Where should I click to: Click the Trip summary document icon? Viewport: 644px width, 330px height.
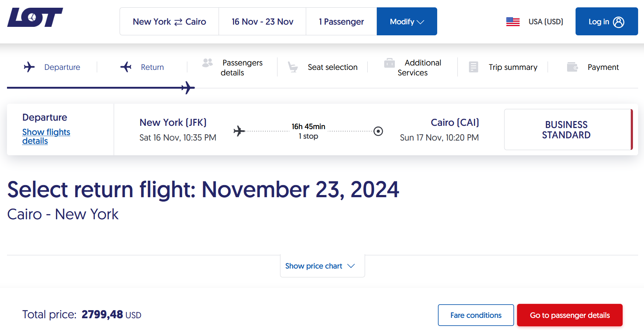474,67
